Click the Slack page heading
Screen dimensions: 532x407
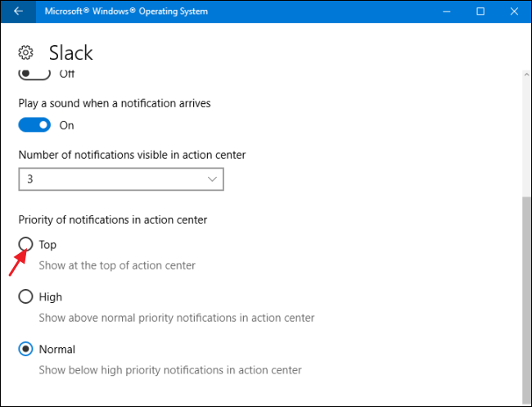click(x=71, y=53)
